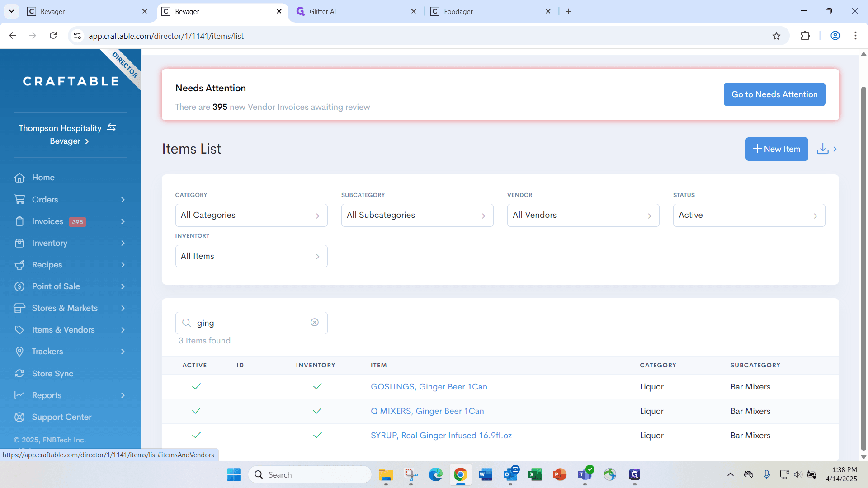Image resolution: width=868 pixels, height=488 pixels.
Task: Bookmark this page with the star icon
Action: click(776, 36)
